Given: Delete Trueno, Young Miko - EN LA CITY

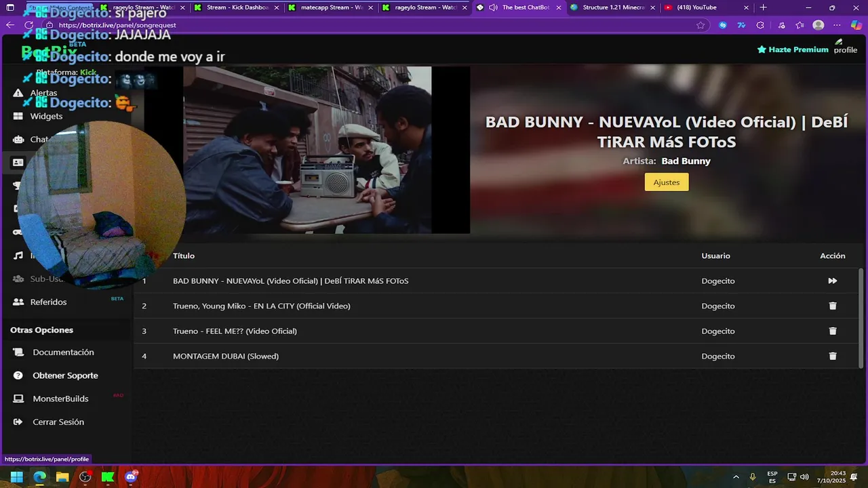Looking at the screenshot, I should pyautogui.click(x=833, y=306).
